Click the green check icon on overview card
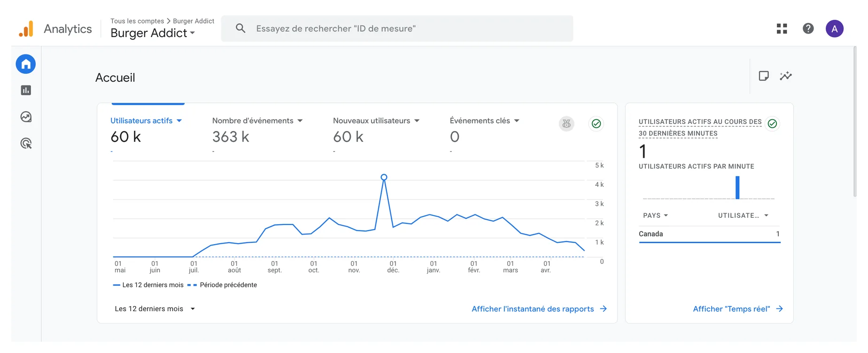Viewport: 868px width, 353px height. pyautogui.click(x=596, y=124)
